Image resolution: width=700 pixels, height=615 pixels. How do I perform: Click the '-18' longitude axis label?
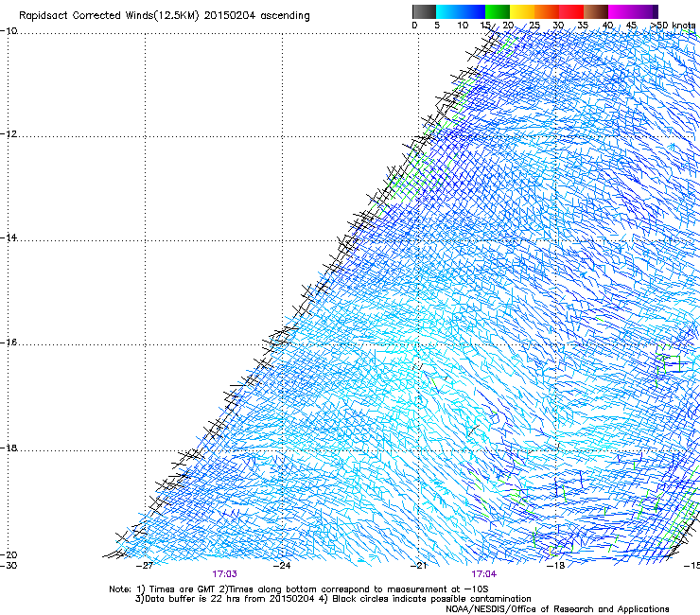point(556,566)
